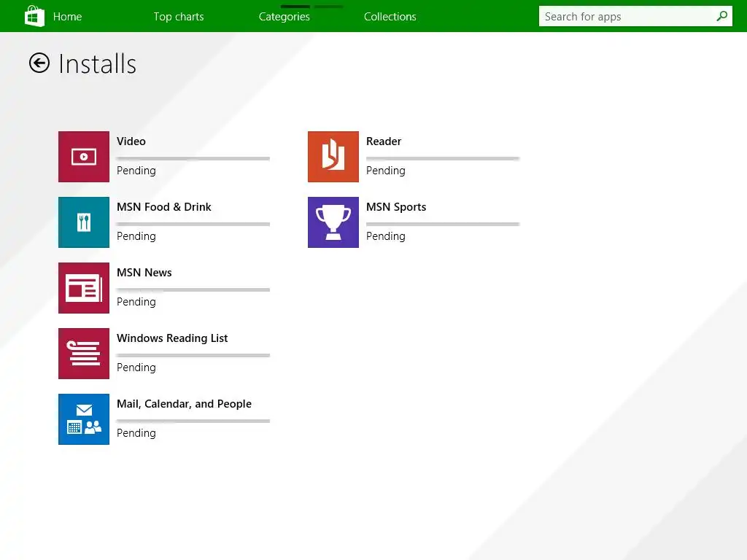Click Pending under Mail, Calendar, and People
This screenshot has width=747, height=560.
coord(136,434)
